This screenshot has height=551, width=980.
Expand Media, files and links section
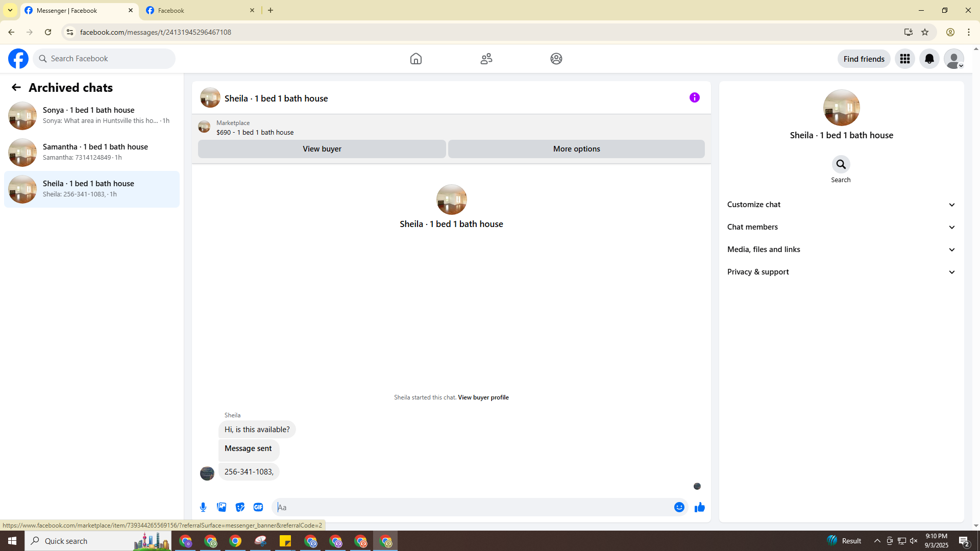841,249
